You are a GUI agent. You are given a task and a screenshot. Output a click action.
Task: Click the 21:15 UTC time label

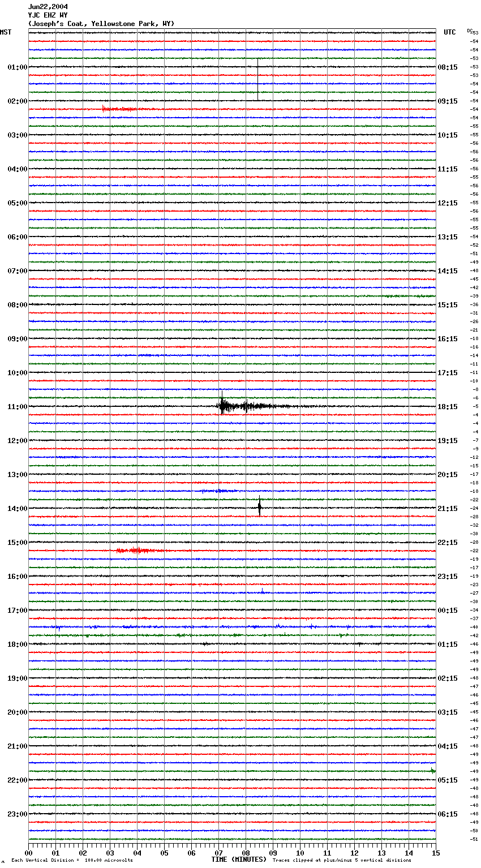448,509
